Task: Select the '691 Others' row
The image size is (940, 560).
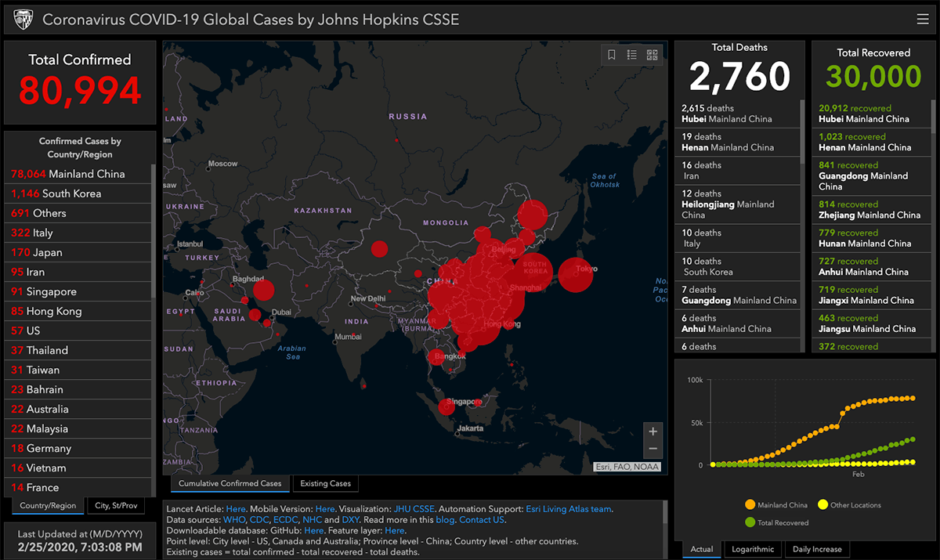Action: 78,213
